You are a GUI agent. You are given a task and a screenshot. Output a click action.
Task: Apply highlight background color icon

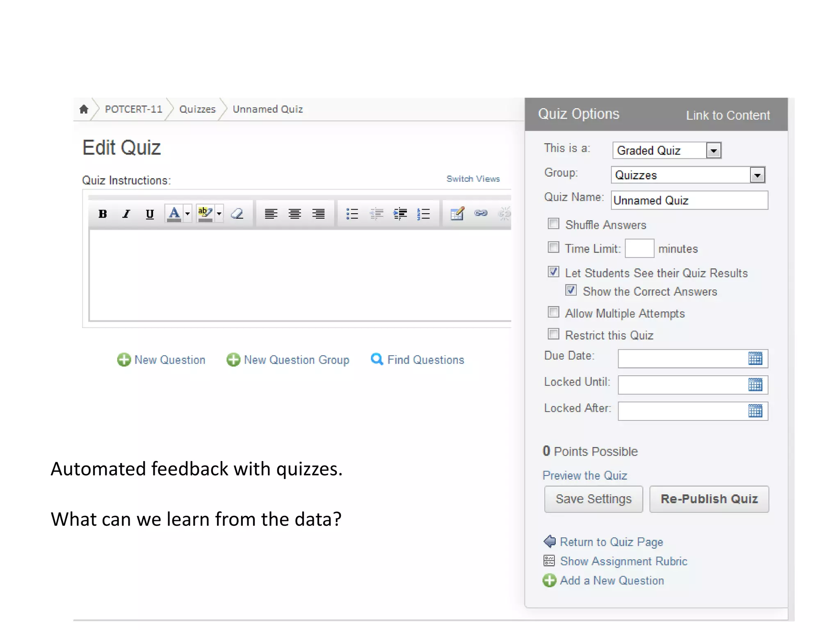tap(205, 214)
